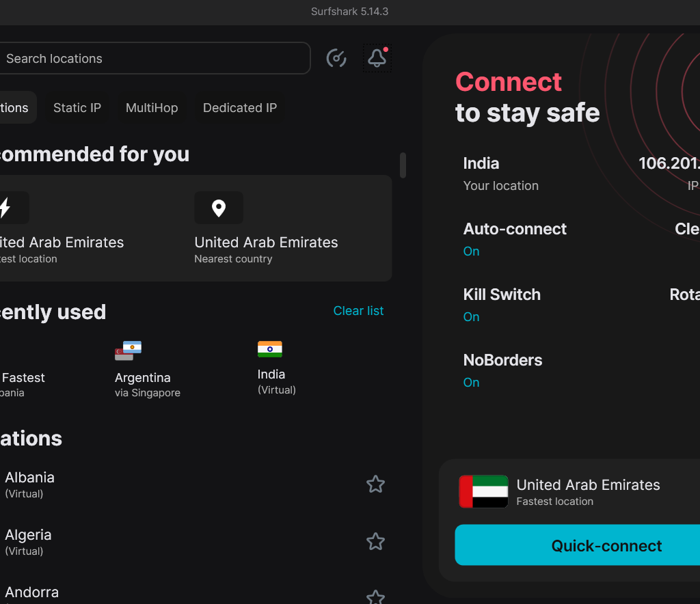Favorite Algeria with its star icon

375,542
